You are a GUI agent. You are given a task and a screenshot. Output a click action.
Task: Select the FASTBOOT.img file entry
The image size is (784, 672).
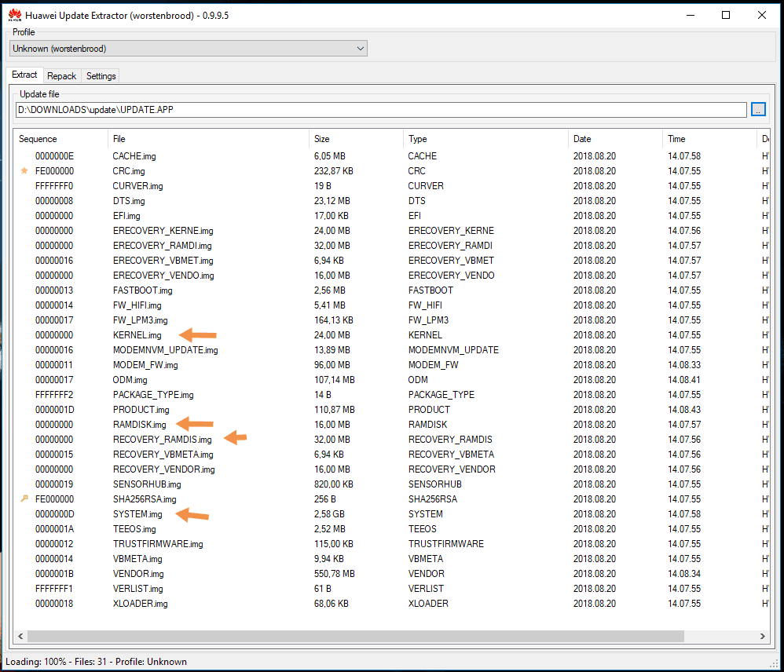coord(142,290)
